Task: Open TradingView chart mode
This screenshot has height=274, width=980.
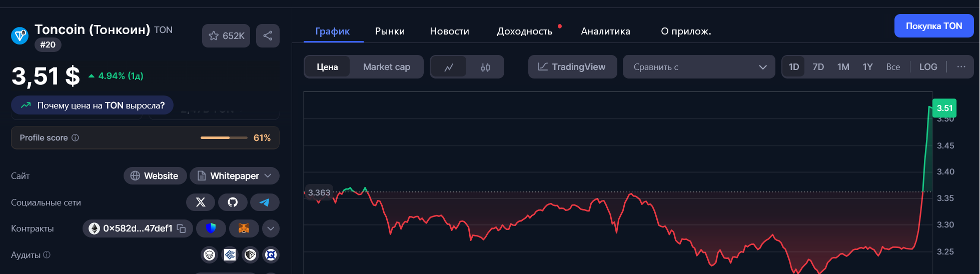Action: (572, 67)
